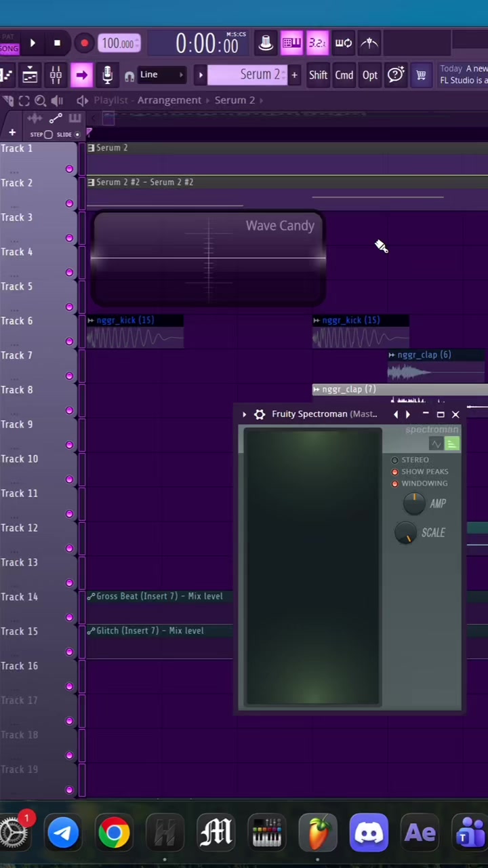Switch Spectroman to waveform view mode
488x868 pixels.
436,444
